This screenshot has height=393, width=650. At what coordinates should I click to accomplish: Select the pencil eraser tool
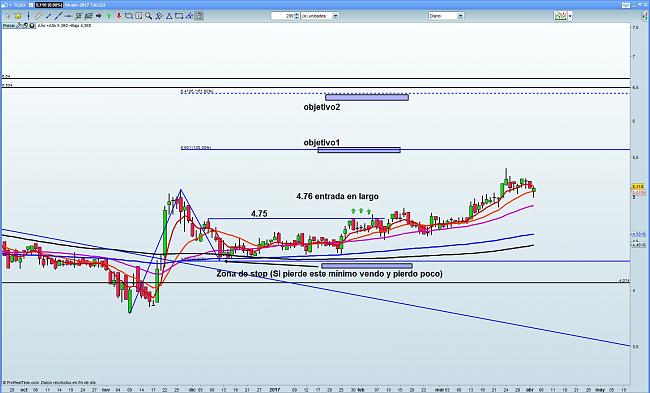(189, 16)
